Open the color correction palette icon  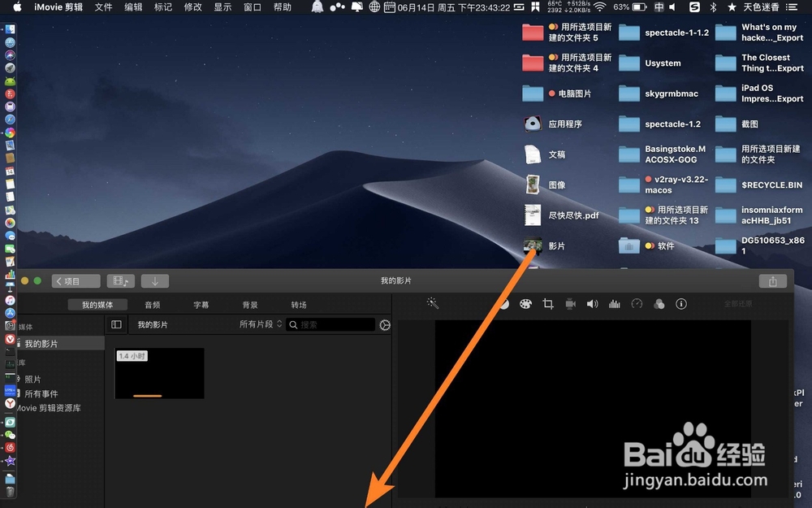[525, 303]
